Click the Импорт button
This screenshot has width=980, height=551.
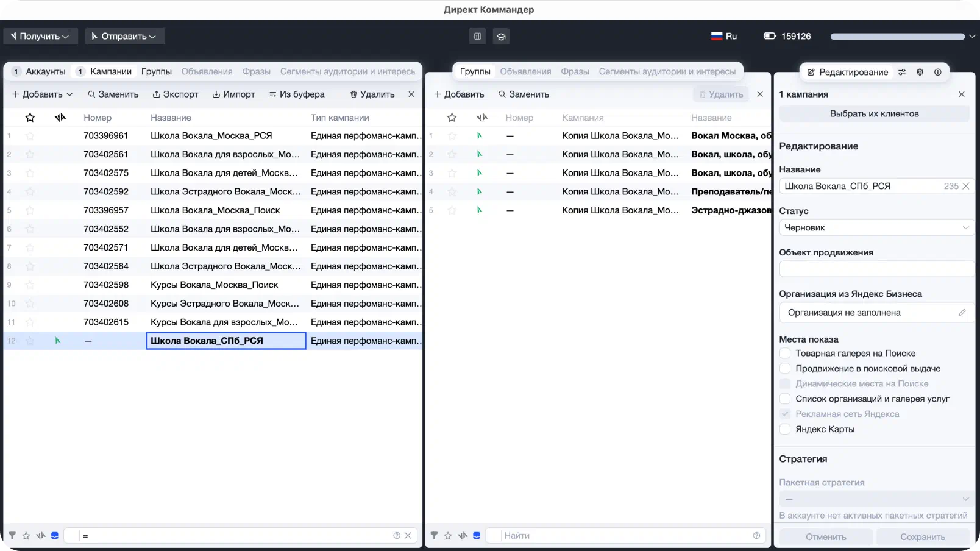pyautogui.click(x=233, y=94)
